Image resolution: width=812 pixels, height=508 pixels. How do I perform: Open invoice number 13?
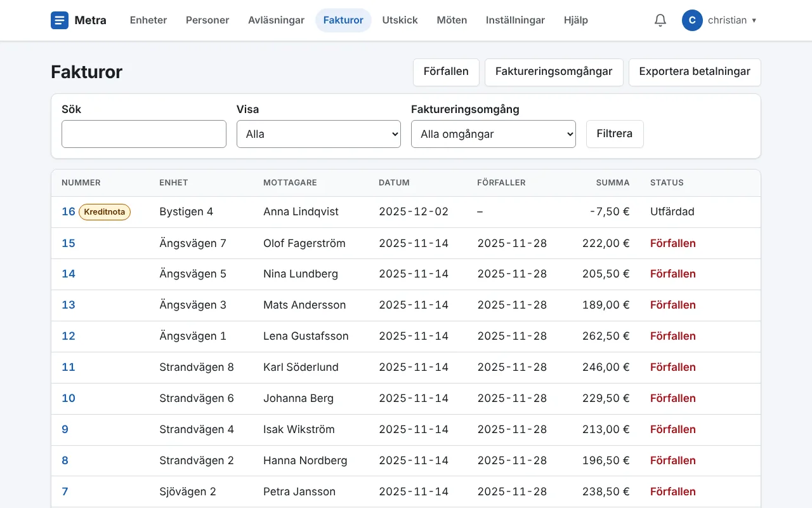69,305
